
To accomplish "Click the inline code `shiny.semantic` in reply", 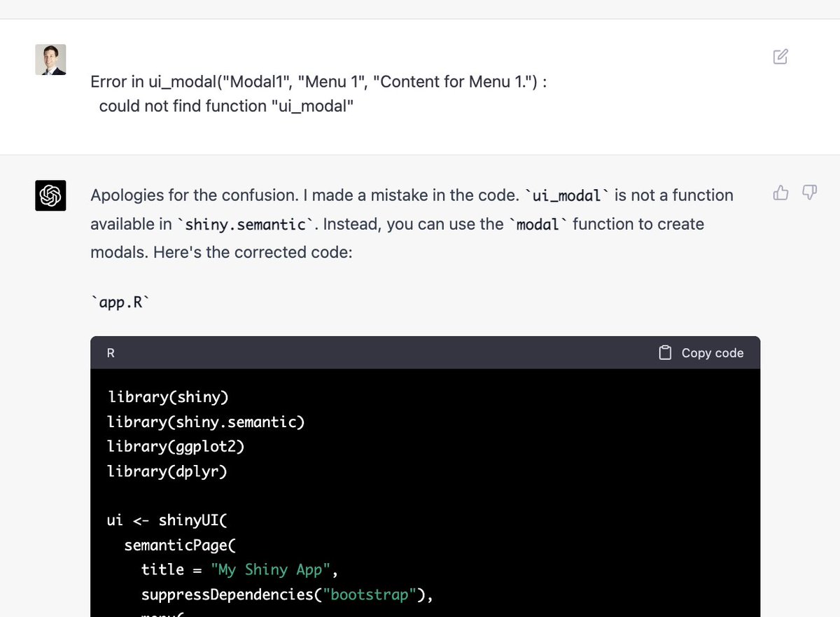I will pyautogui.click(x=246, y=225).
